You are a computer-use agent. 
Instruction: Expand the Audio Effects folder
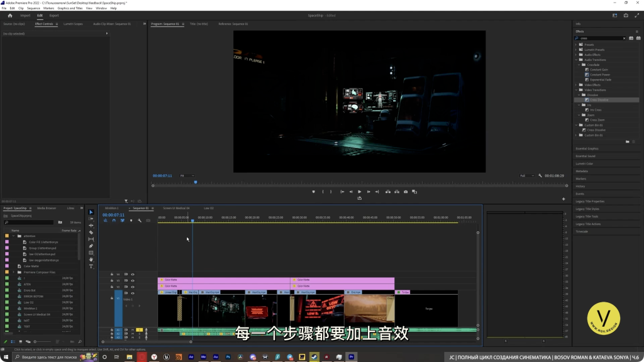pyautogui.click(x=576, y=55)
